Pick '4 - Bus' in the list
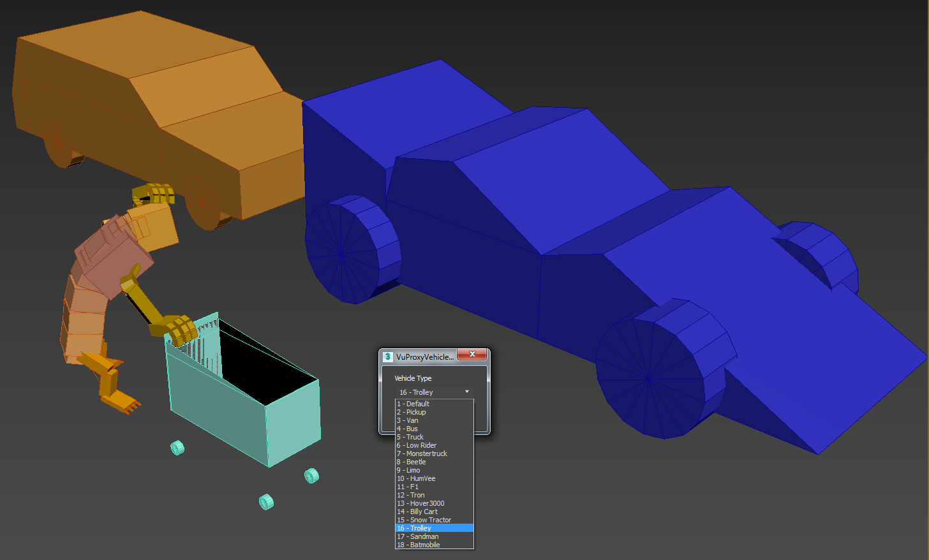This screenshot has width=929, height=560. point(408,429)
